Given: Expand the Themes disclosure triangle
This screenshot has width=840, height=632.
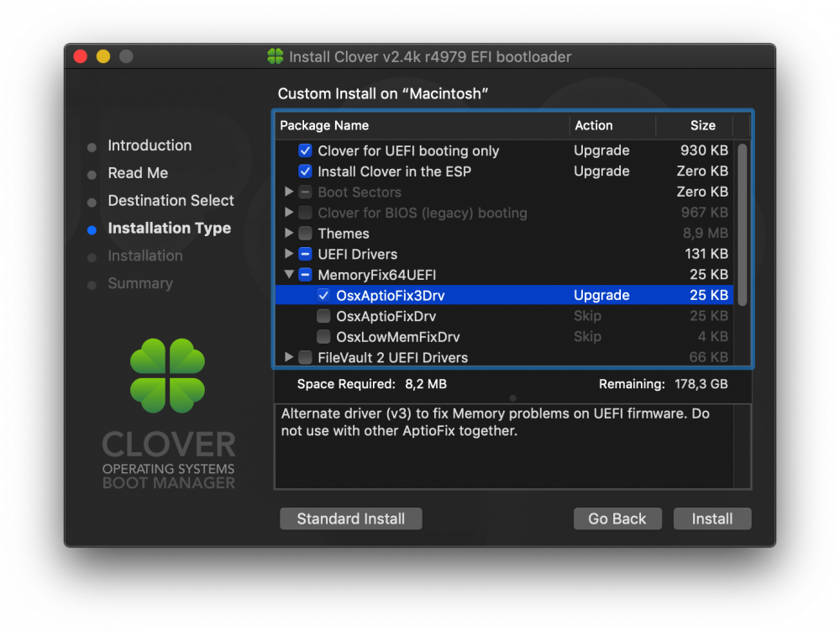Looking at the screenshot, I should click(x=289, y=233).
